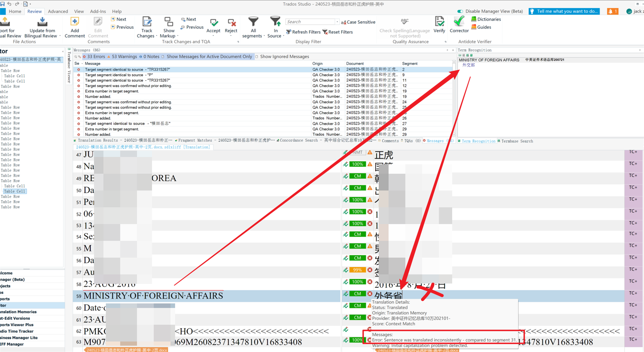Click the red error icon on segment 59
This screenshot has height=352, width=644.
pyautogui.click(x=370, y=294)
